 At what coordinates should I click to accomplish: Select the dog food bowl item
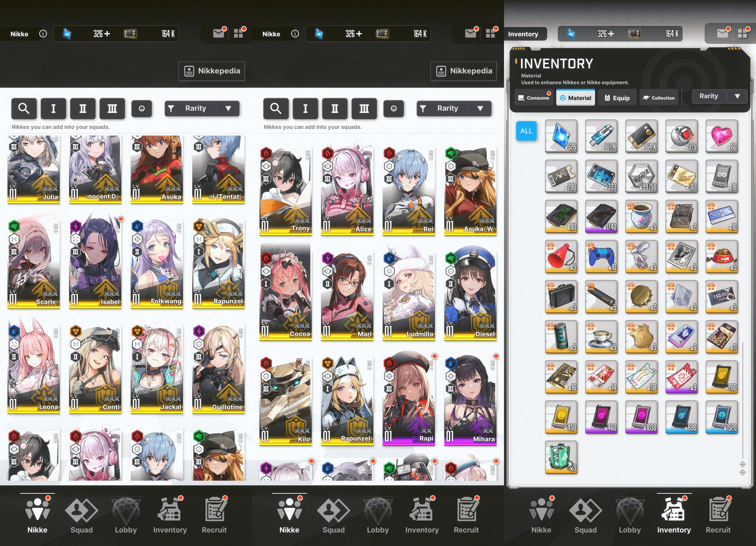pyautogui.click(x=721, y=256)
